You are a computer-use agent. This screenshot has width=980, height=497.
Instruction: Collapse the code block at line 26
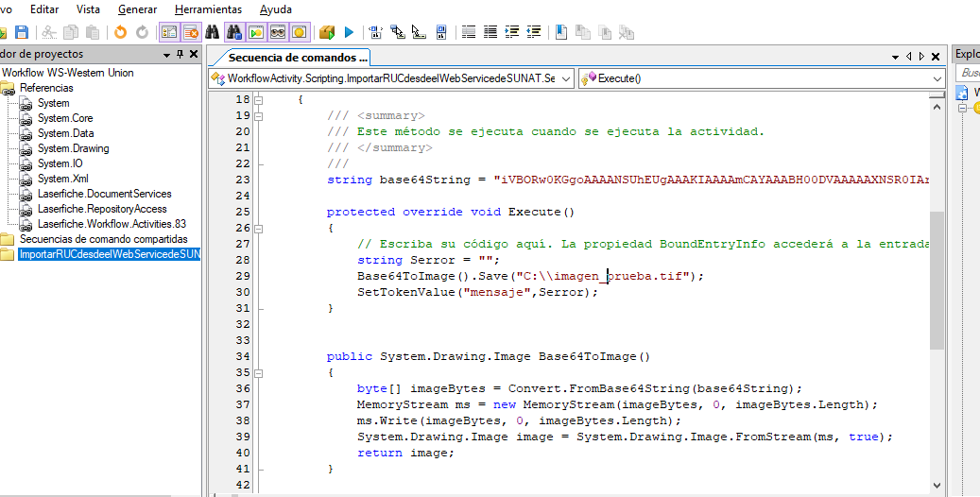(x=257, y=228)
